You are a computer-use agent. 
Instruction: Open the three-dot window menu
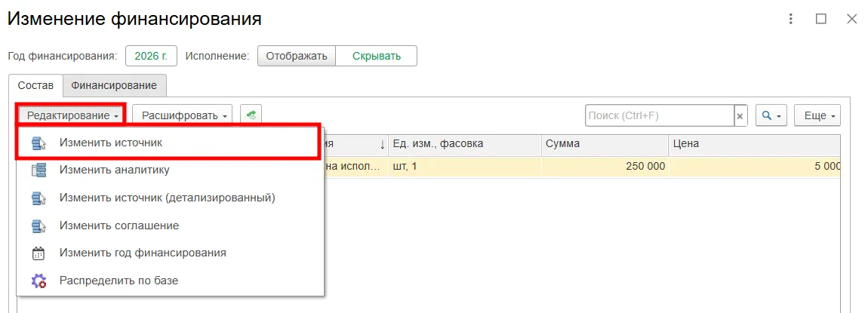[x=792, y=19]
